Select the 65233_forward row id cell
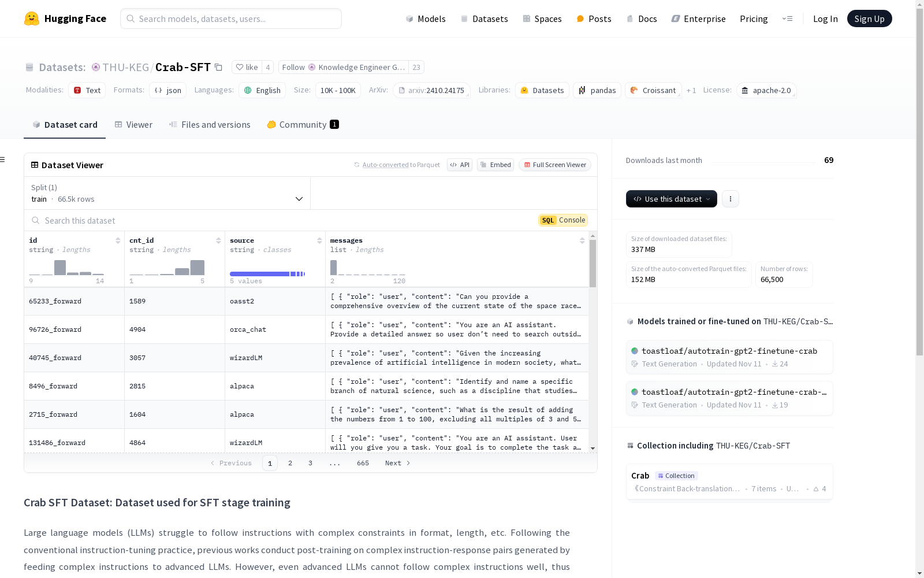The image size is (924, 578). pos(74,301)
